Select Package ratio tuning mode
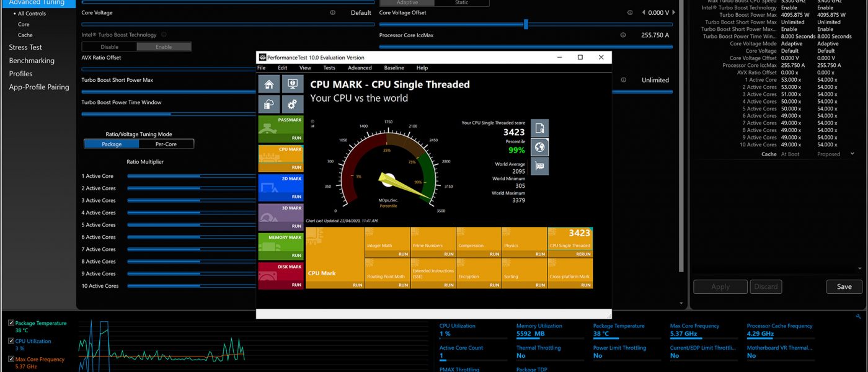The width and height of the screenshot is (868, 372). 112,144
